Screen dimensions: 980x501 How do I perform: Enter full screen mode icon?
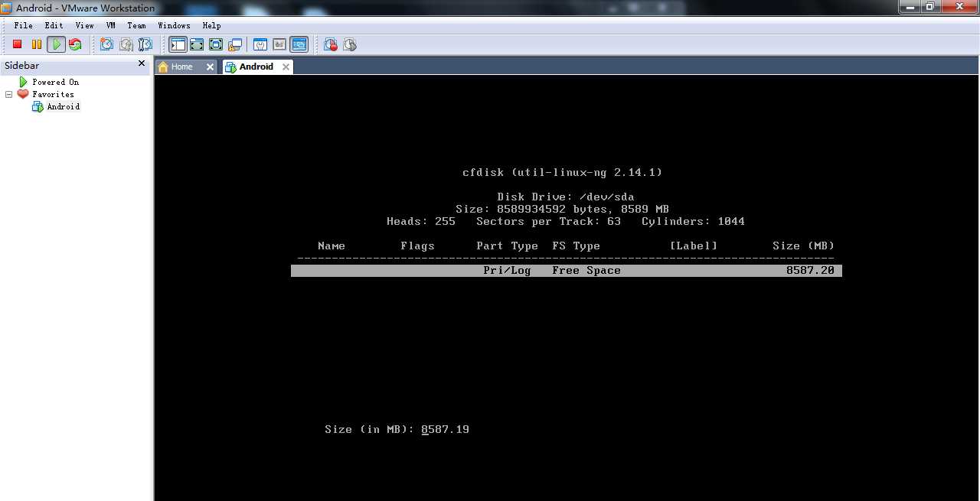tap(216, 44)
